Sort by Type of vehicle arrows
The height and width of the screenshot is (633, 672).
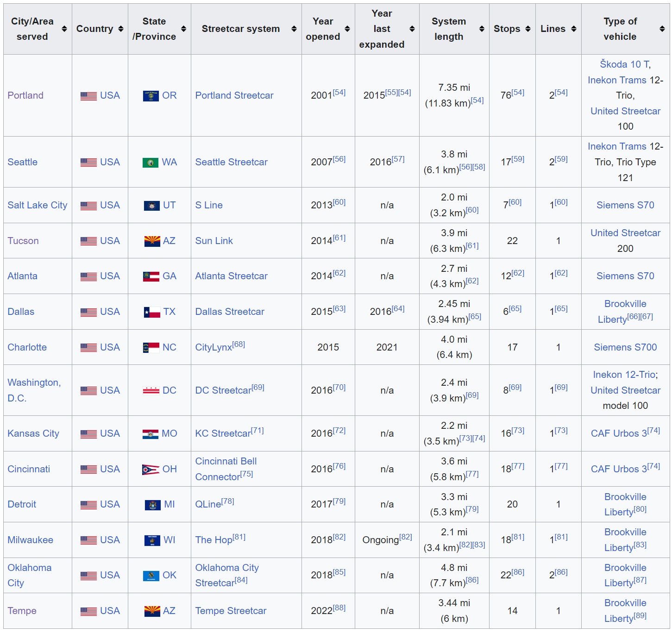662,29
